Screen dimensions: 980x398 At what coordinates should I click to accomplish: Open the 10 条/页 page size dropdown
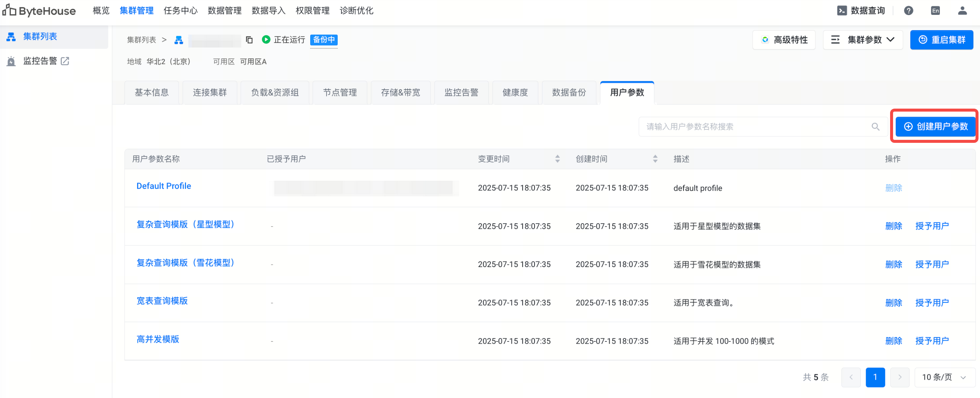[x=944, y=377]
